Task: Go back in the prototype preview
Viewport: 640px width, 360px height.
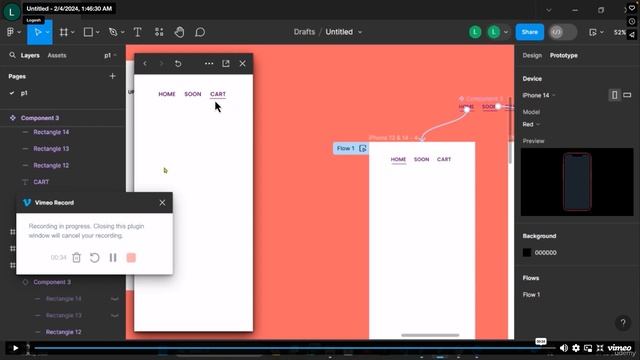Action: [x=145, y=64]
